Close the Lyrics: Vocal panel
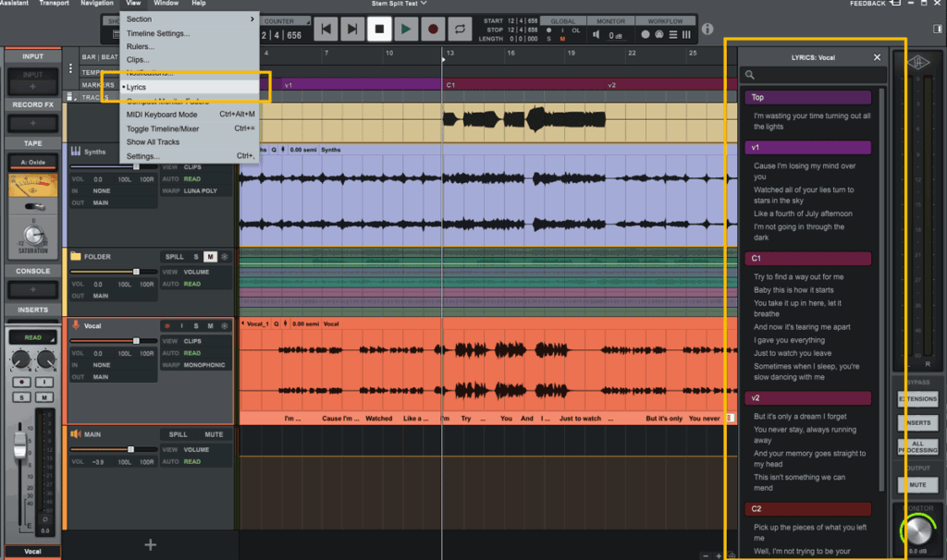Screen dimensions: 947x560 point(877,57)
